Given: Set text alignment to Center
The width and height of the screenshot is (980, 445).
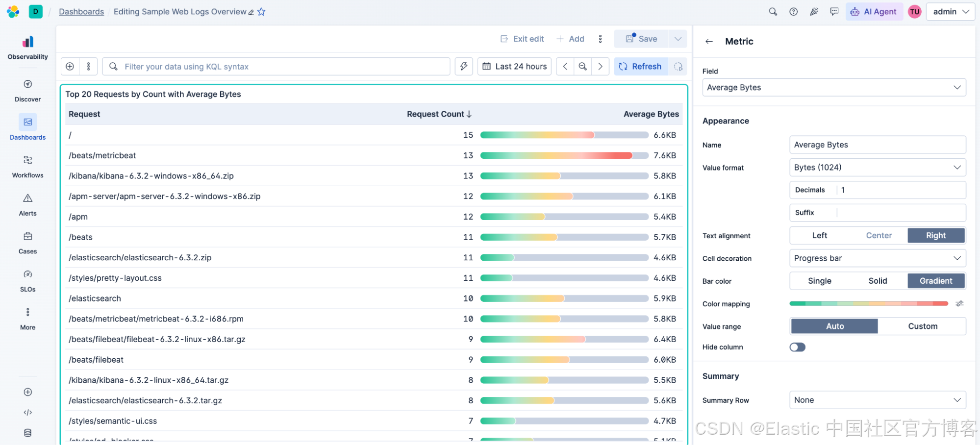Looking at the screenshot, I should pyautogui.click(x=879, y=236).
